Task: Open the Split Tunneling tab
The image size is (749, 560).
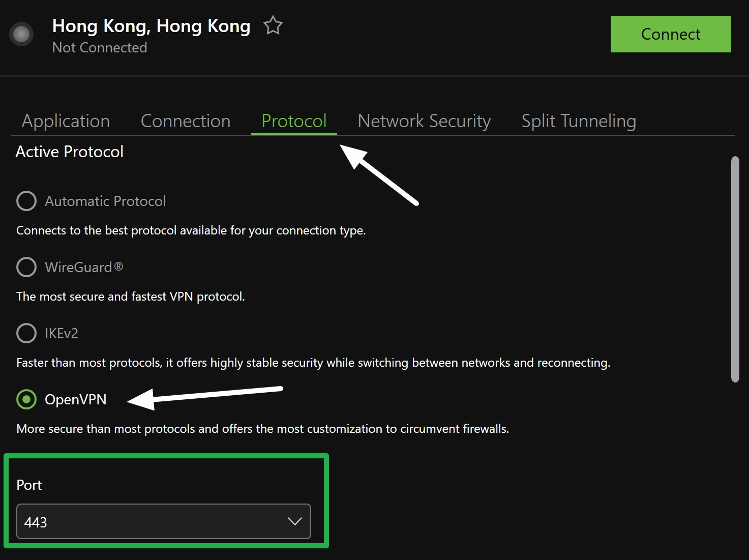Action: (x=579, y=121)
